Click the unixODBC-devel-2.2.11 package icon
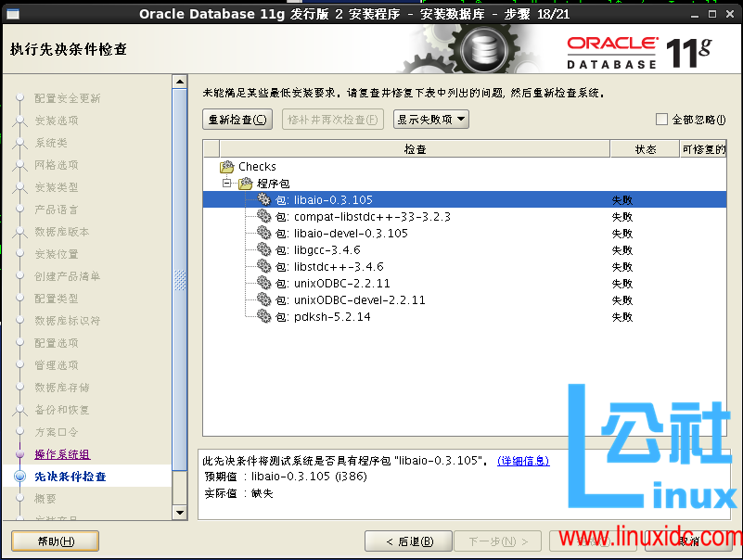Screen dimensions: 743x560 click(x=263, y=300)
